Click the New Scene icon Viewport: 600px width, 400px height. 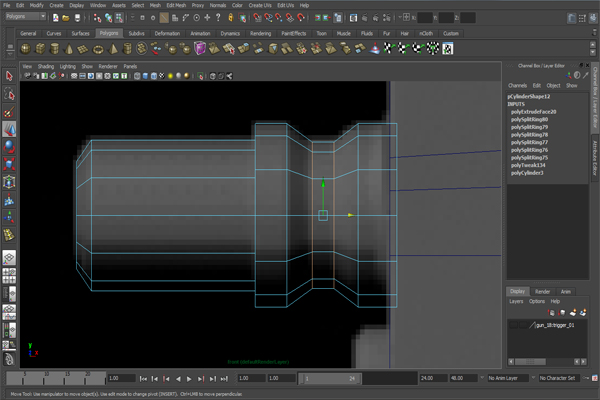[55, 18]
